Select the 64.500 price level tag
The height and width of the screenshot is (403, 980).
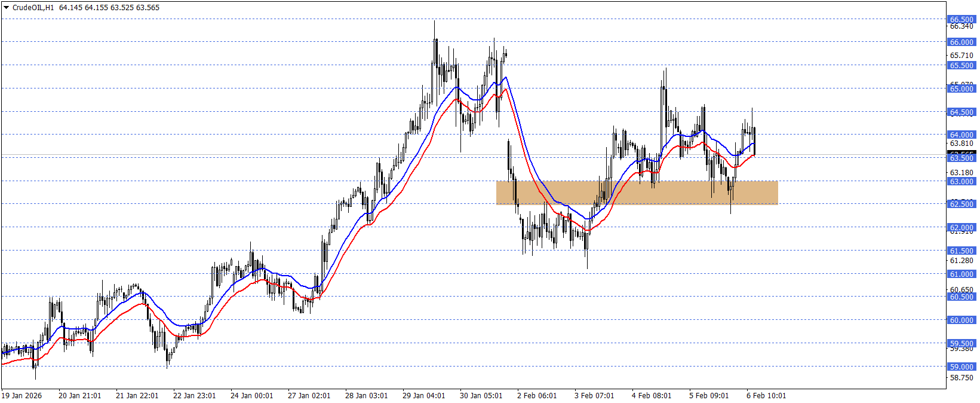pyautogui.click(x=961, y=112)
